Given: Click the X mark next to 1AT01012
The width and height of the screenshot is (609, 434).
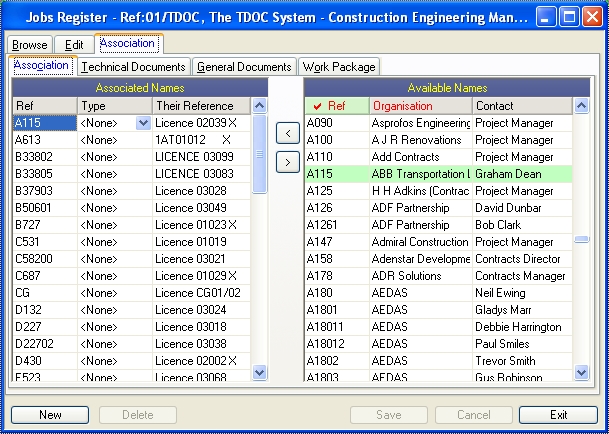Looking at the screenshot, I should click(x=226, y=140).
